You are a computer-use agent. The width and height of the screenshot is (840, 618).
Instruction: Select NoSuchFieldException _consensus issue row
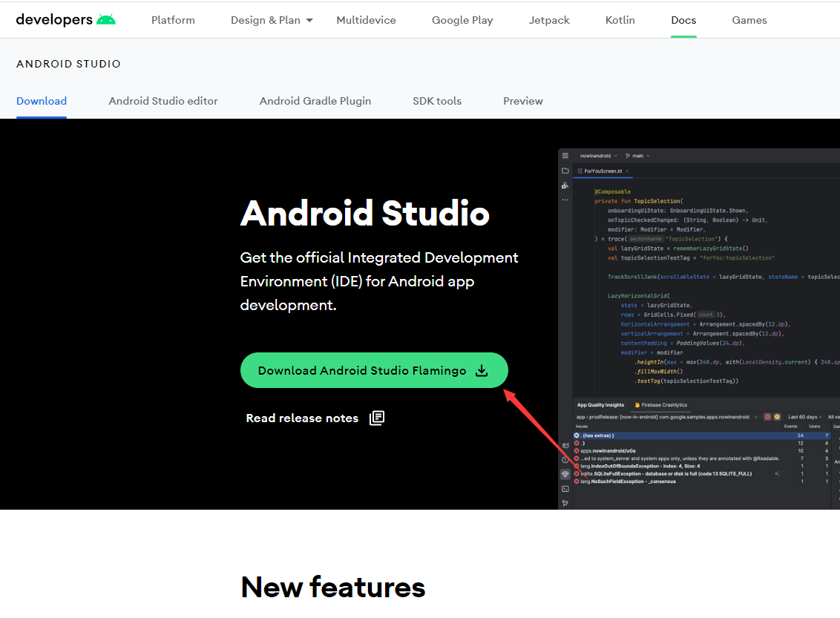pos(702,481)
